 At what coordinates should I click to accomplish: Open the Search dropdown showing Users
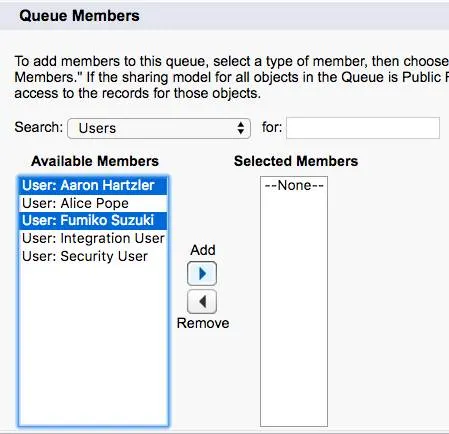[159, 128]
